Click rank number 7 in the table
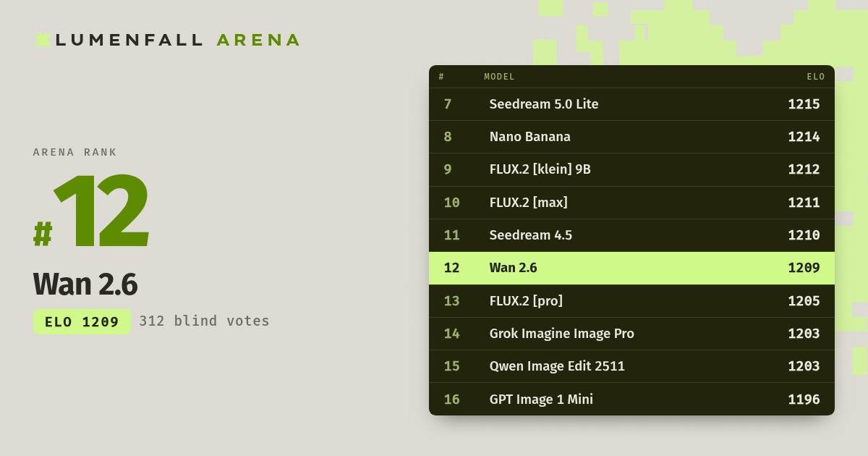868x456 pixels. [448, 104]
